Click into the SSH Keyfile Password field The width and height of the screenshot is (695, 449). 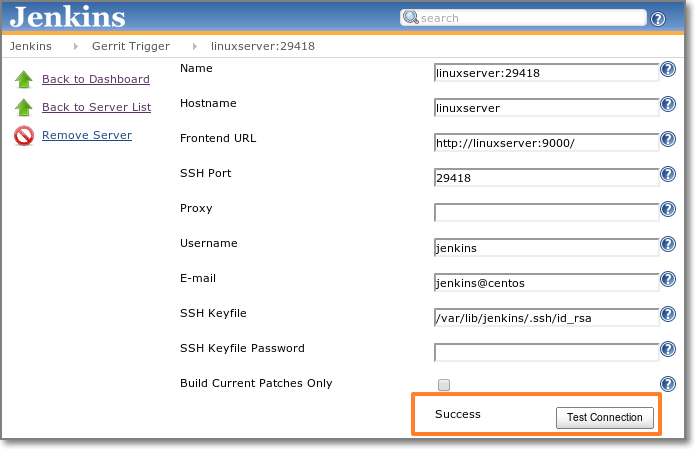click(547, 353)
